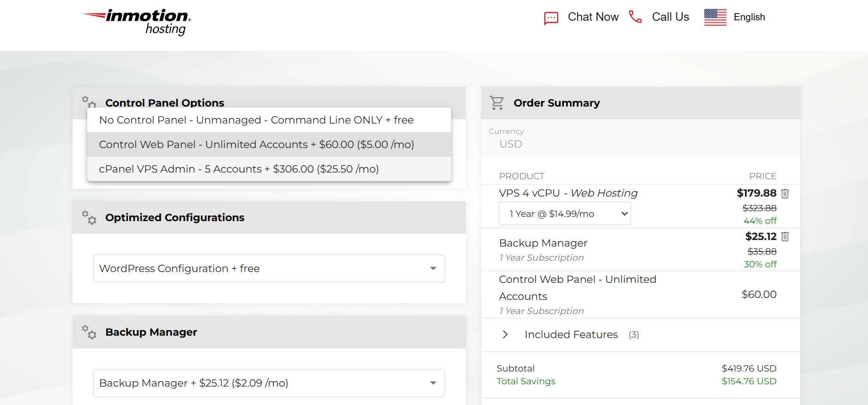
Task: Select cPanel VPS Admin - 5 Accounts option
Action: click(x=269, y=169)
